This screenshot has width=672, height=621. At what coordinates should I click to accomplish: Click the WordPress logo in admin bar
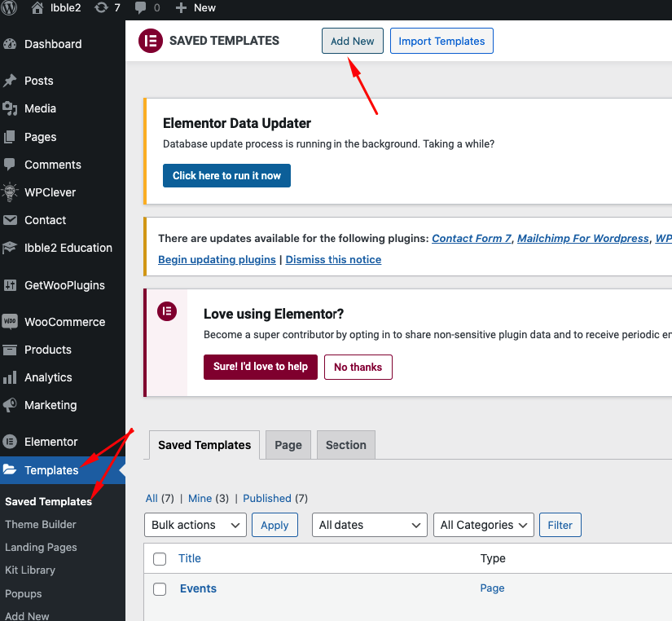9,7
